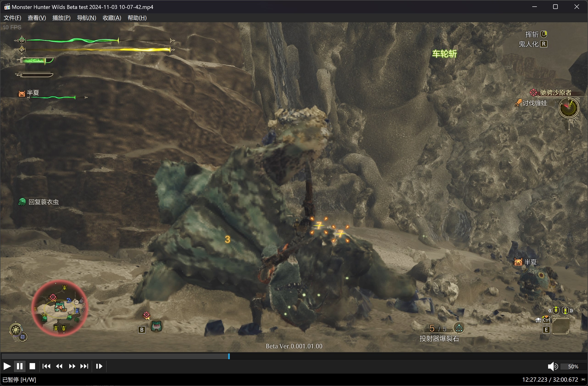Click the 10 FPS overlay text

point(12,27)
